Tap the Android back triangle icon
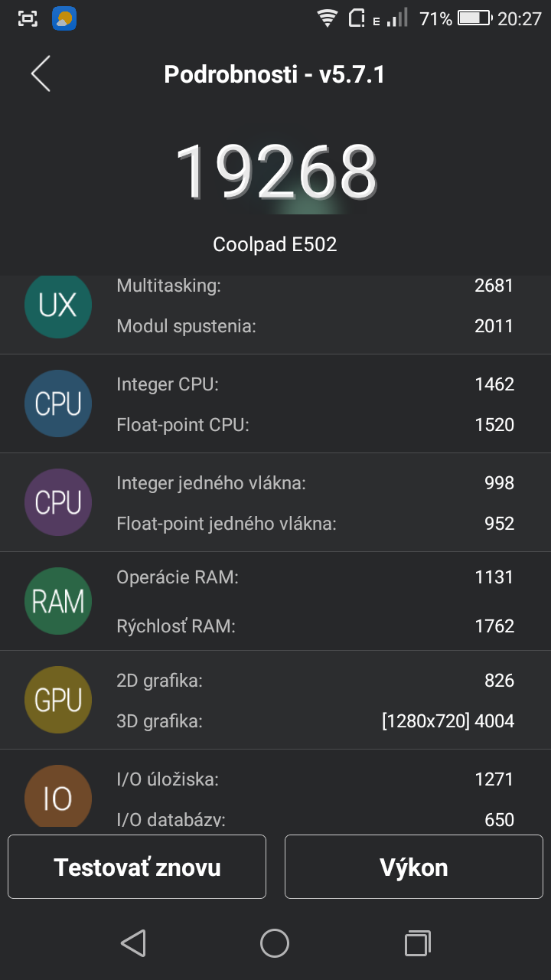Image resolution: width=551 pixels, height=980 pixels. pos(134,943)
